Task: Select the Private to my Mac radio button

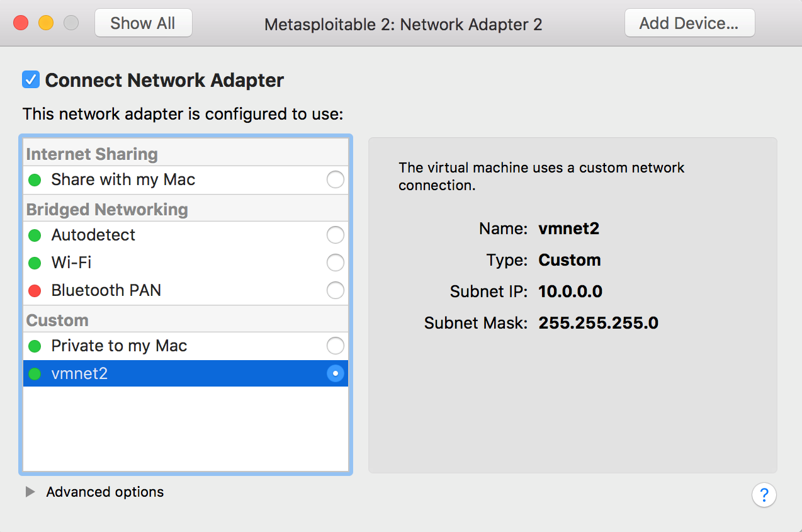Action: click(x=336, y=346)
